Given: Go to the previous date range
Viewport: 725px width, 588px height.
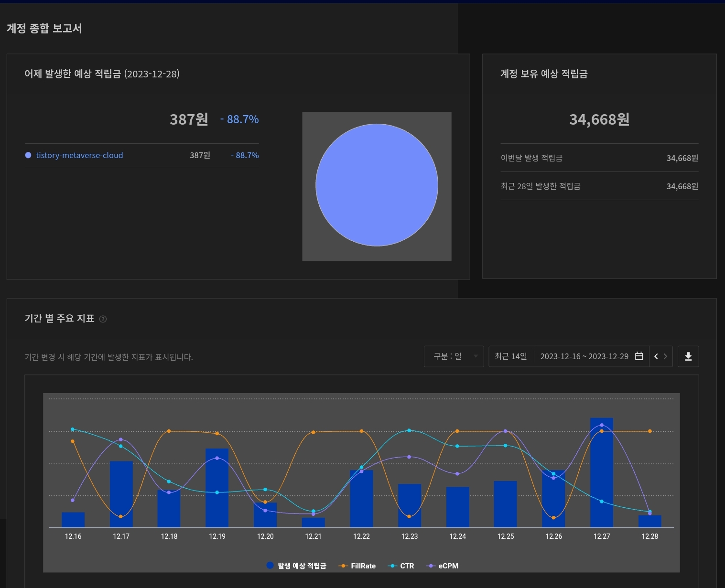Looking at the screenshot, I should coord(656,356).
